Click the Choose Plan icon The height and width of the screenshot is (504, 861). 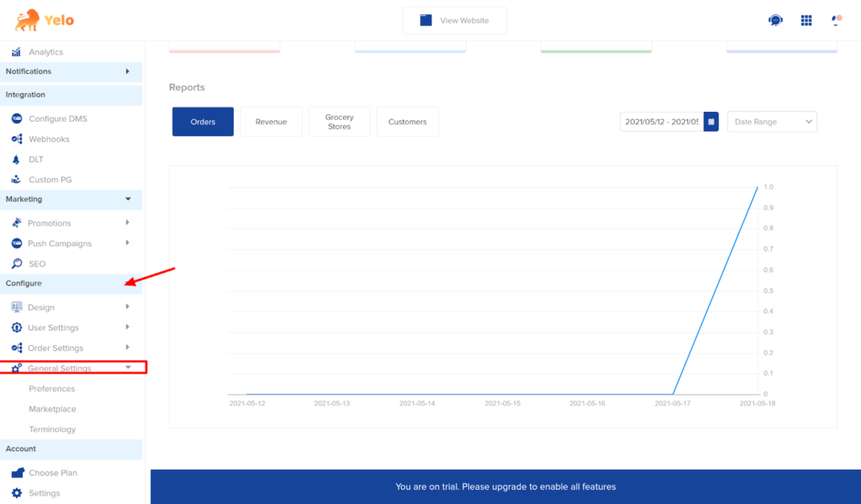pos(18,473)
